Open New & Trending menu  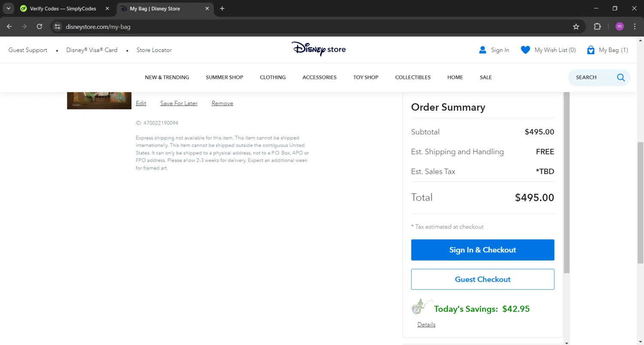pyautogui.click(x=167, y=77)
